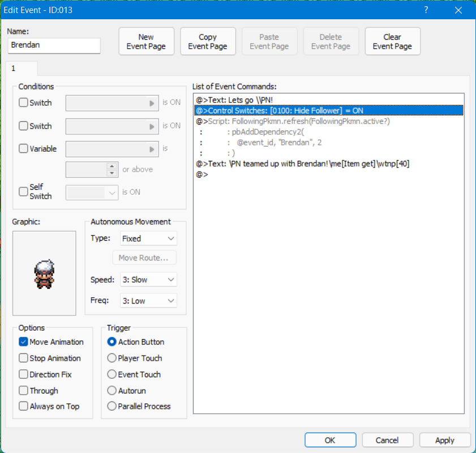Viewport: 476px width, 453px height.
Task: Choose Parallel Process trigger
Action: point(112,406)
